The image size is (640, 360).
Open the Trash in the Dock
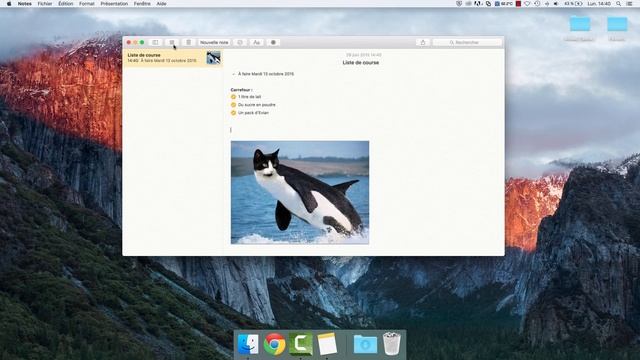coord(392,344)
